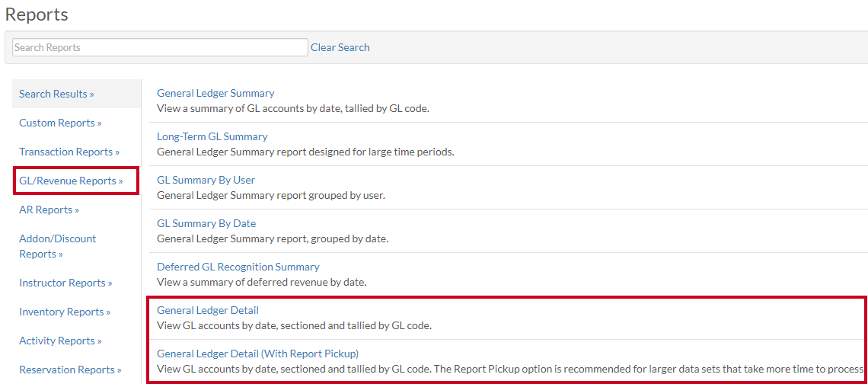Select GL/Revenue Reports category
Image resolution: width=868 pixels, height=384 pixels.
71,181
